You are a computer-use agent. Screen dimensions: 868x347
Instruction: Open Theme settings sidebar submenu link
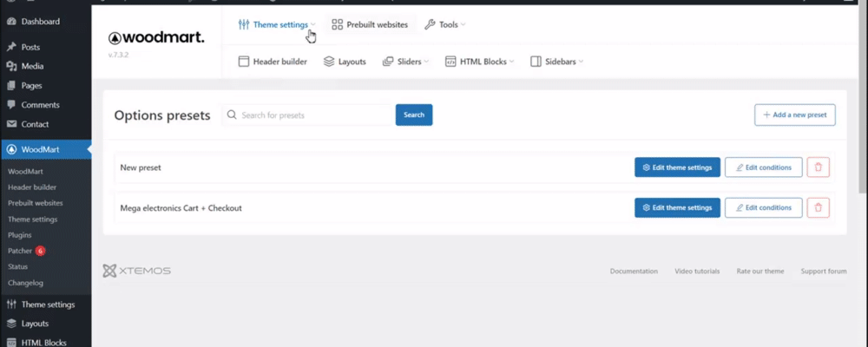[33, 219]
